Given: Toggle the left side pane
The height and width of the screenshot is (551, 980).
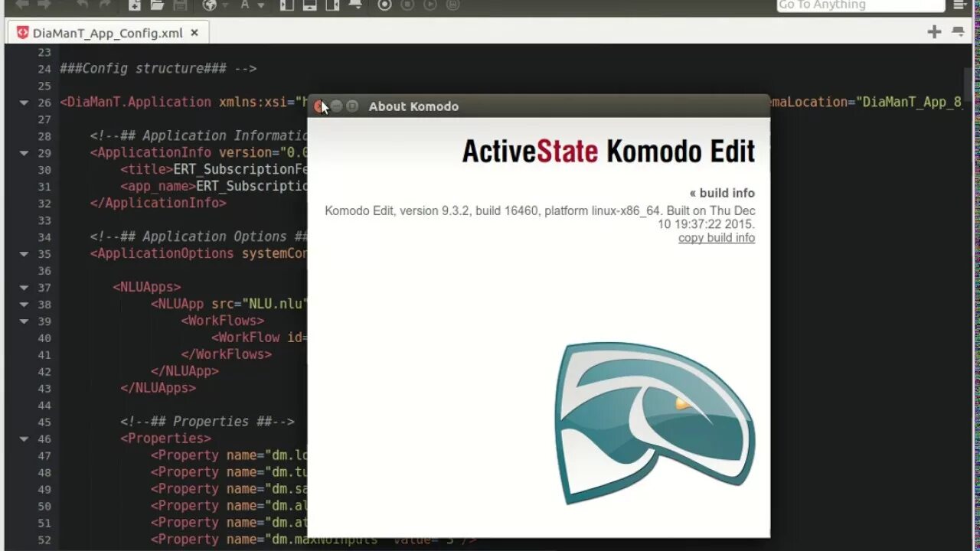Looking at the screenshot, I should 286,5.
